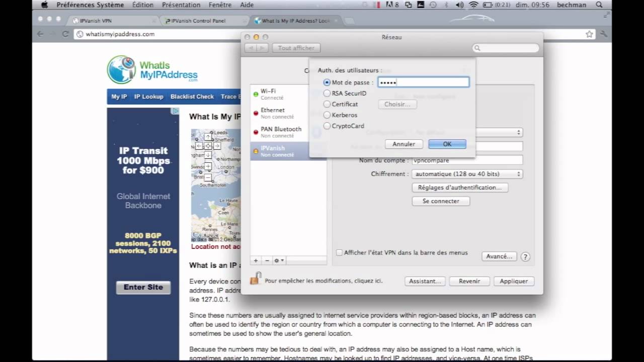Open the Spotlight search icon

[x=599, y=5]
